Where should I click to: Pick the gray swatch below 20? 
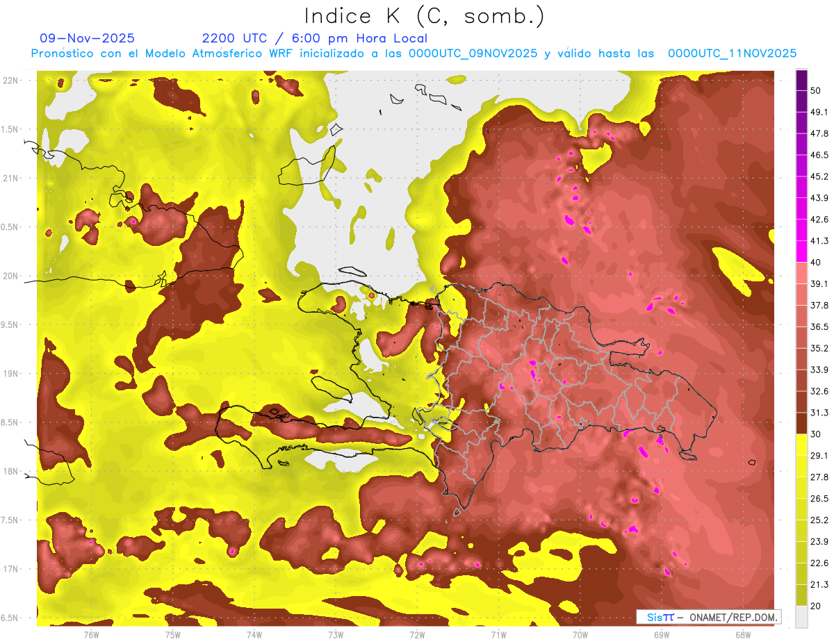(x=801, y=617)
